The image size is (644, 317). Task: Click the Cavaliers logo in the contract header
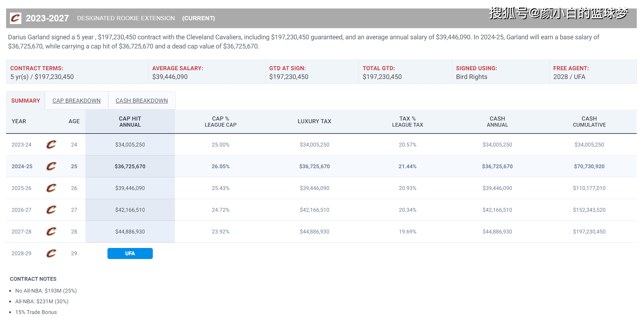[16, 18]
